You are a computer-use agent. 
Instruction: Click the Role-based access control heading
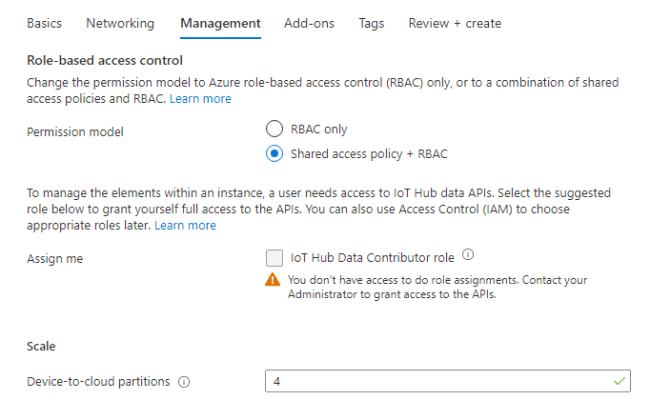coord(105,61)
